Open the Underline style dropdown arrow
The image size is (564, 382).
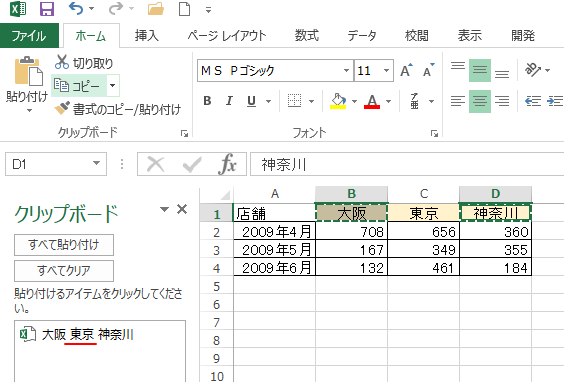tap(268, 101)
